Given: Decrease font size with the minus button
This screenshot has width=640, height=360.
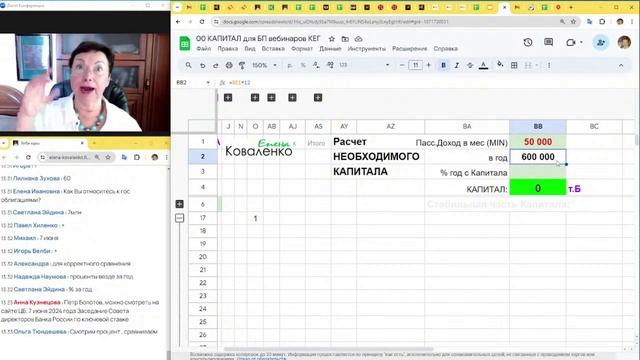Looking at the screenshot, I should click(402, 65).
